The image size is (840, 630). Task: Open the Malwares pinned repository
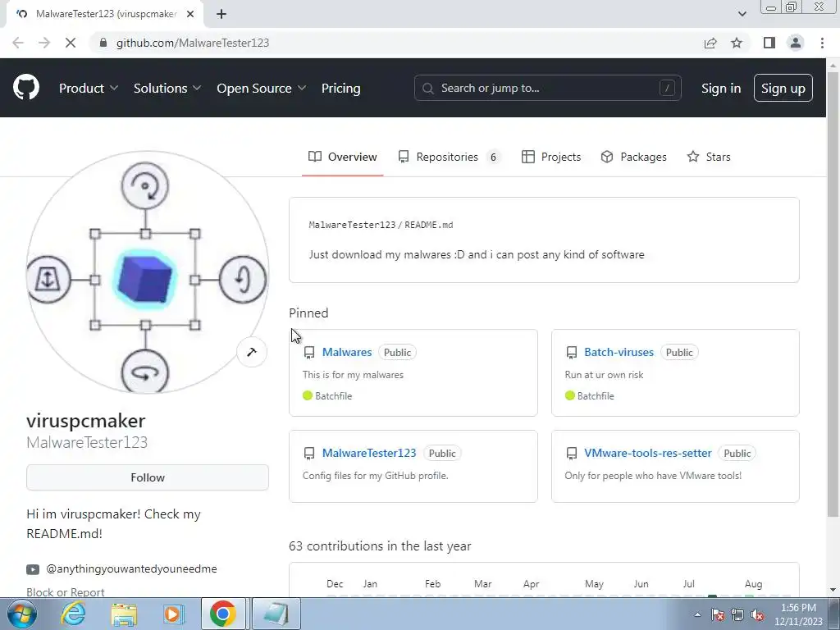click(347, 352)
